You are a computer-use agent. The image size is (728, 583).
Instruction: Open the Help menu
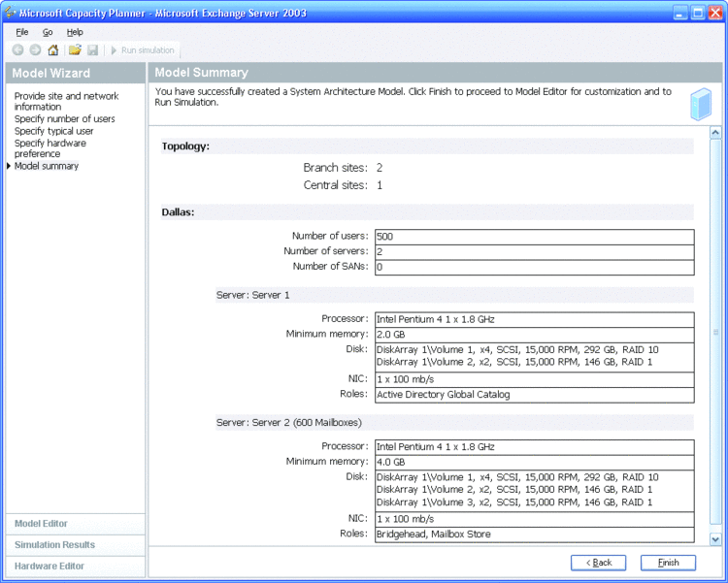pos(75,32)
